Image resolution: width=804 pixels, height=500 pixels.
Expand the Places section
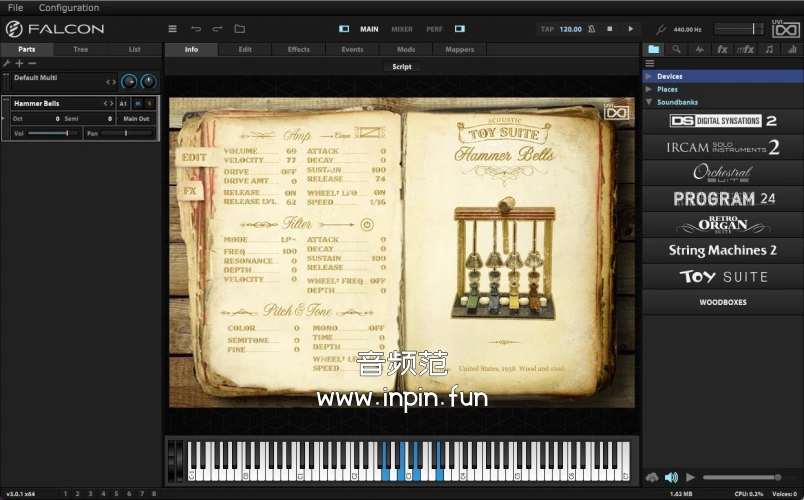pyautogui.click(x=649, y=89)
